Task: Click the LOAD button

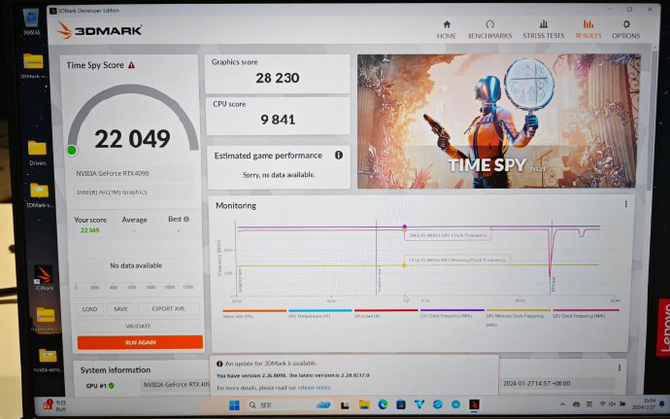Action: [x=89, y=309]
